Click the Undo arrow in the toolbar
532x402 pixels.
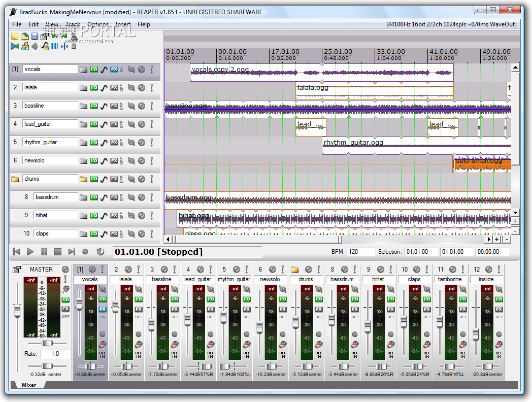(54, 36)
